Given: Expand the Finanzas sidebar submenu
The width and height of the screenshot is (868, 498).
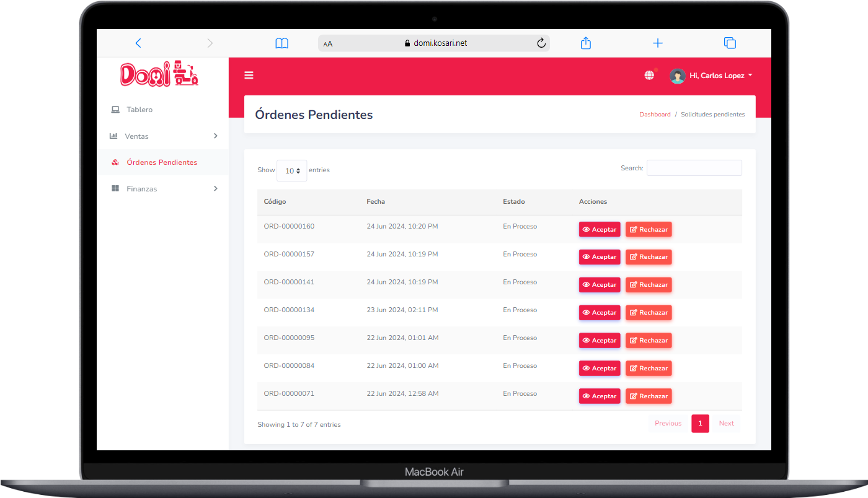Looking at the screenshot, I should [x=164, y=189].
